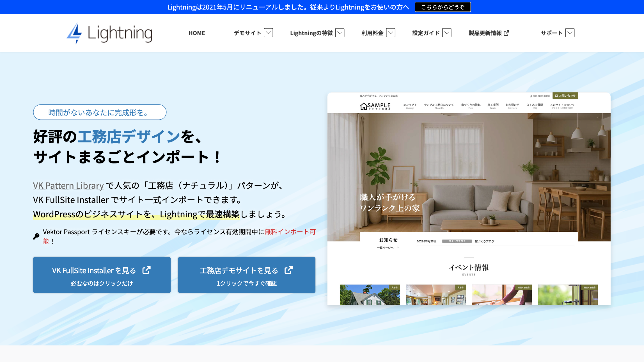Open the 設定ガイド submenu chevron
The image size is (644, 362).
[447, 33]
